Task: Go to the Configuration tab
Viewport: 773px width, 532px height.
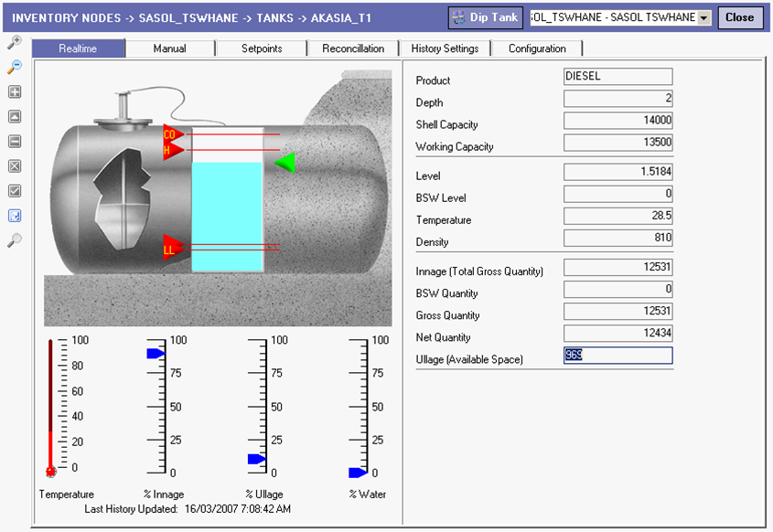Action: coord(537,48)
